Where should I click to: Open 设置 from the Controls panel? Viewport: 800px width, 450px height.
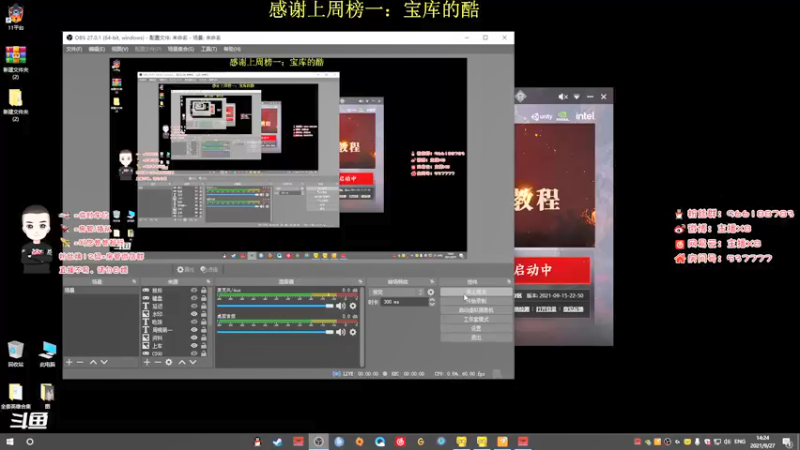[x=476, y=329]
